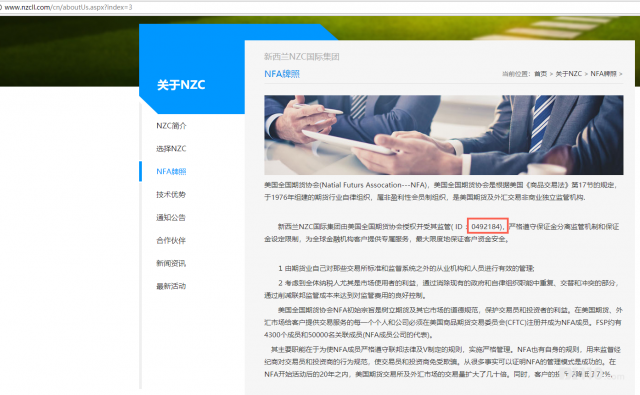Open 通知公告 sidebar link
The width and height of the screenshot is (640, 395).
[171, 217]
